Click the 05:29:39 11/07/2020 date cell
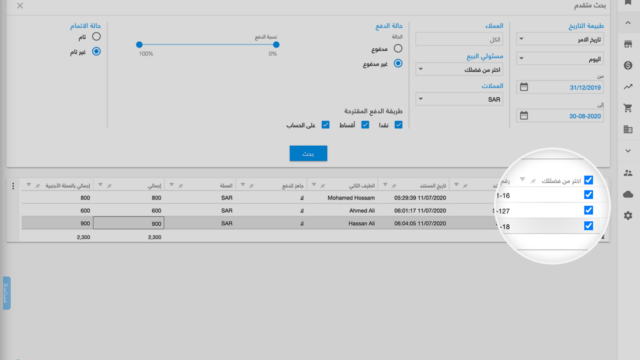 pos(413,198)
